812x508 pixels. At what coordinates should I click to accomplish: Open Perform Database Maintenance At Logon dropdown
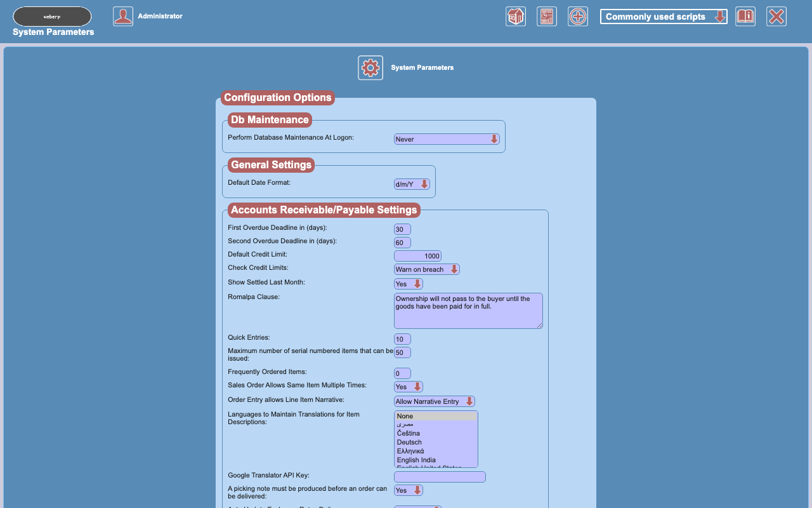(x=447, y=139)
